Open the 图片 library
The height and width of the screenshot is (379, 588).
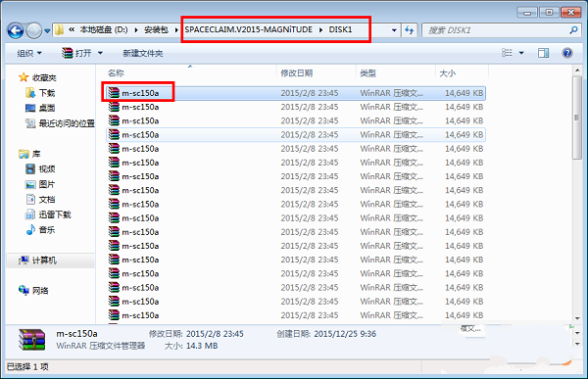pyautogui.click(x=40, y=184)
